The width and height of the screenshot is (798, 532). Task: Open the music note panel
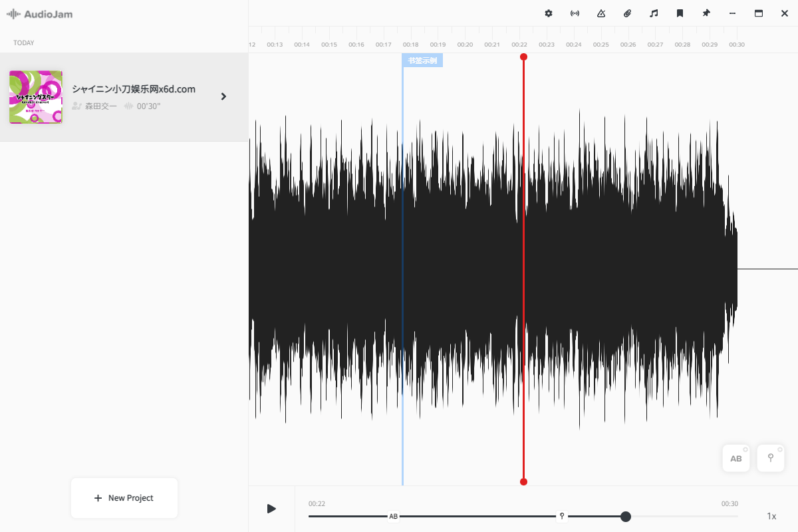[x=653, y=13]
